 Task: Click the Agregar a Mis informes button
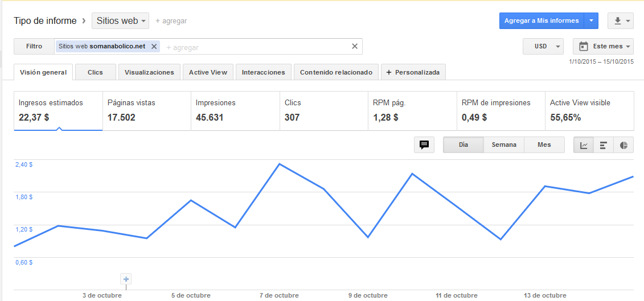coord(542,21)
